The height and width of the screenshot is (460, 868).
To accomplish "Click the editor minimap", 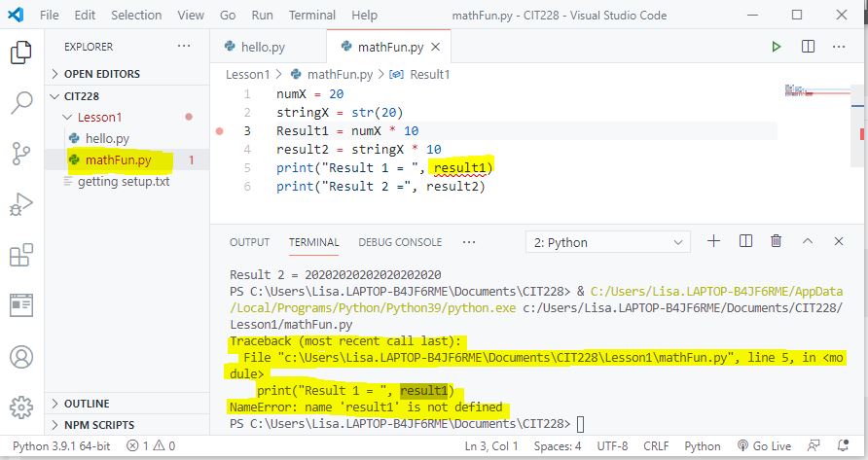I will (817, 90).
